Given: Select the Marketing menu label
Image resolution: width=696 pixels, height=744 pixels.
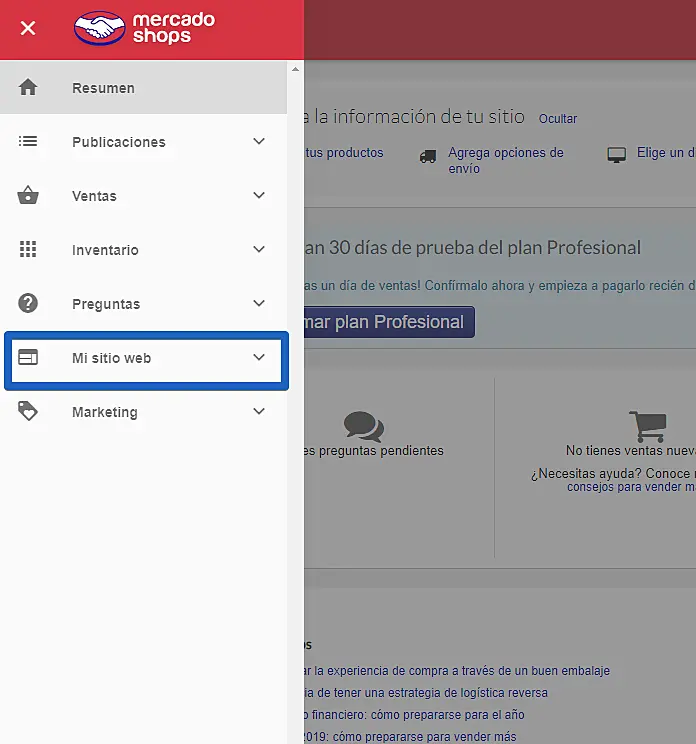Looking at the screenshot, I should tap(105, 412).
